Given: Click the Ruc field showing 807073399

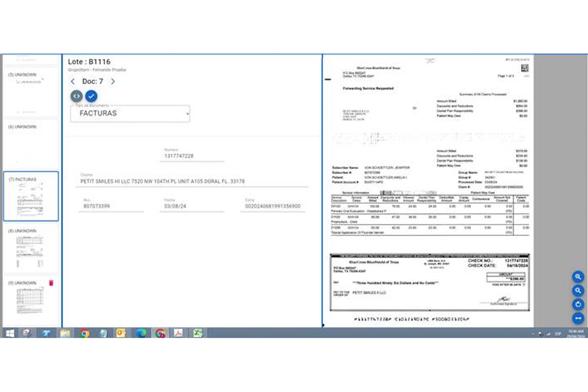Looking at the screenshot, I should tap(111, 206).
